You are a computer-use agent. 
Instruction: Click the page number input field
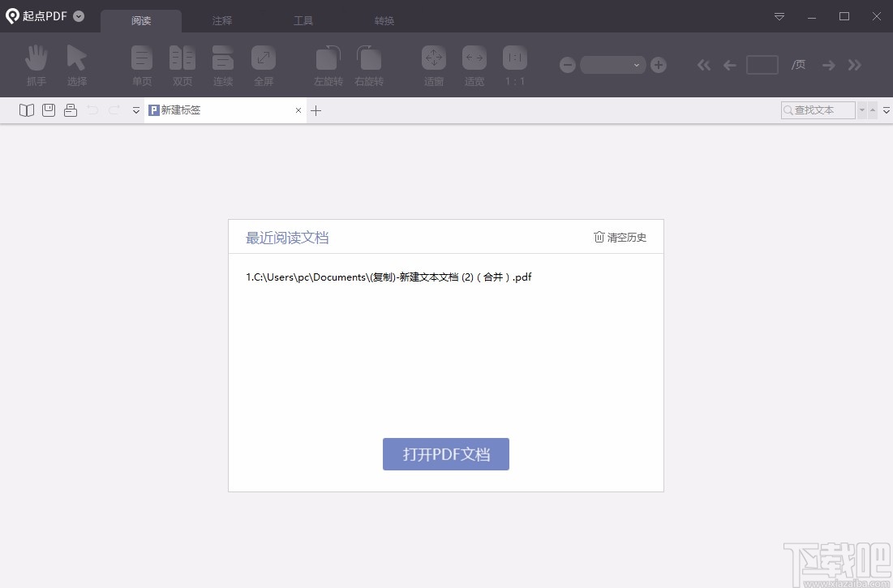coord(762,64)
